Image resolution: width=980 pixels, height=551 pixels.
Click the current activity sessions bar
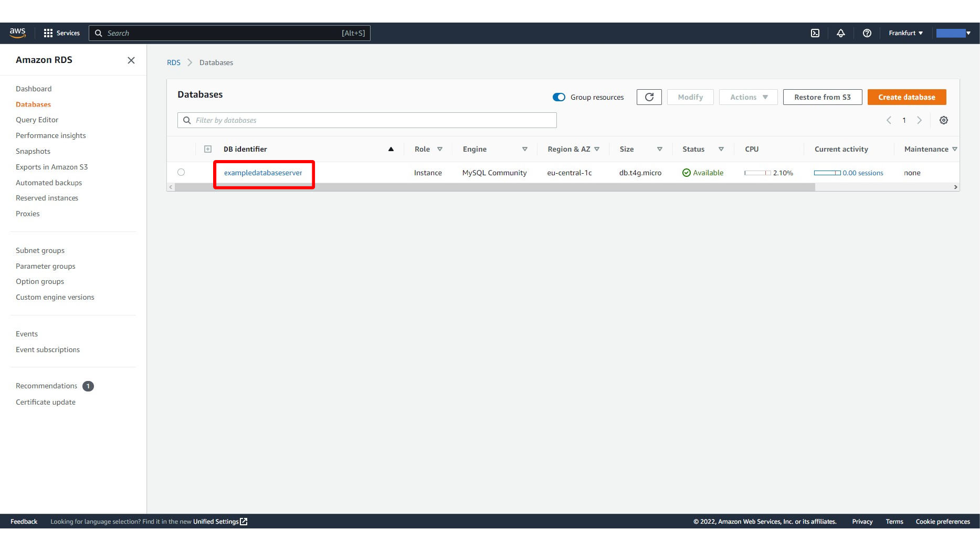click(x=827, y=173)
